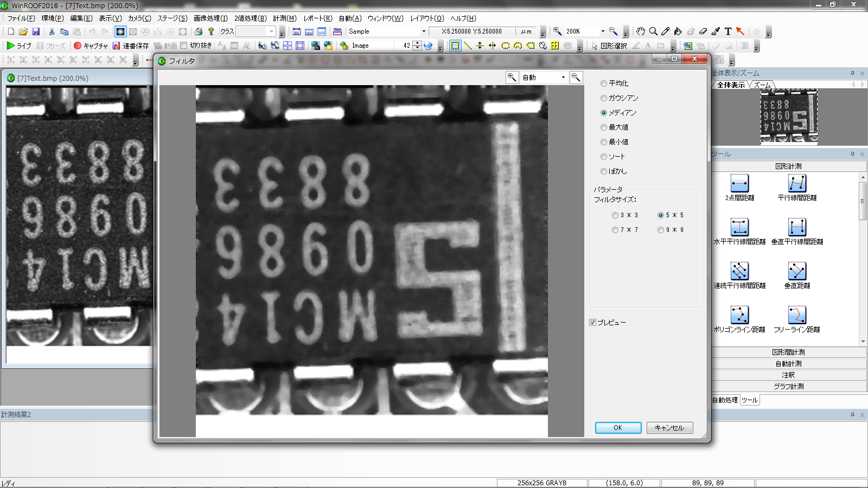
Task: Select the 最小値 (minimum) filter radio
Action: 604,142
